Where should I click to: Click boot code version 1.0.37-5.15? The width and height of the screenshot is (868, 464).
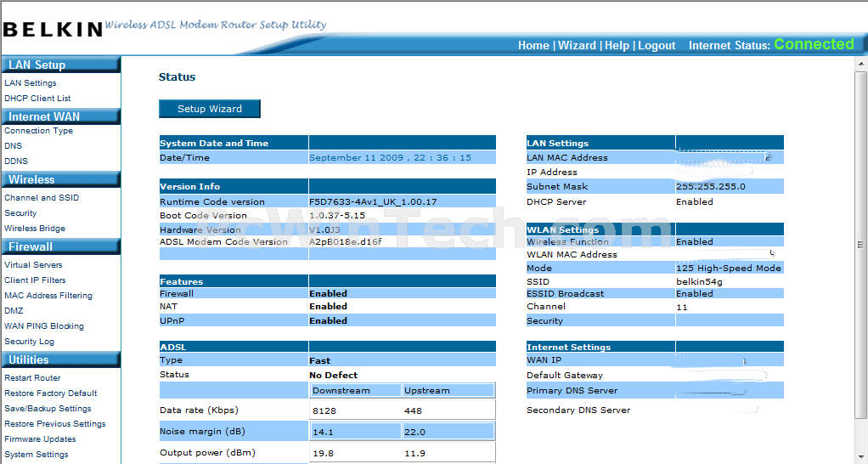pyautogui.click(x=337, y=215)
